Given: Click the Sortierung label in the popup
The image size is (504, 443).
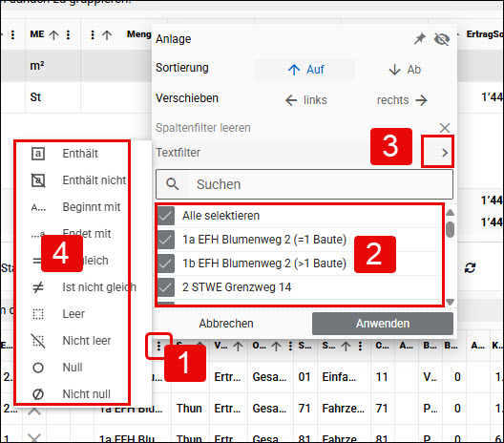Looking at the screenshot, I should [x=182, y=68].
